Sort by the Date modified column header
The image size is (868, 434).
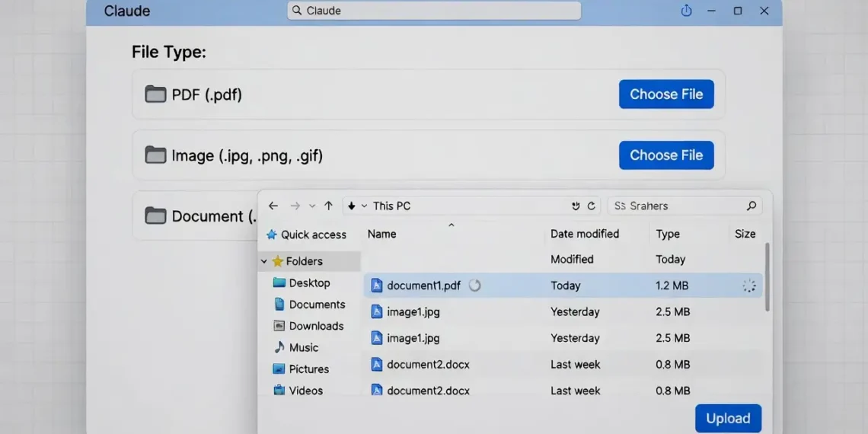[x=585, y=235]
